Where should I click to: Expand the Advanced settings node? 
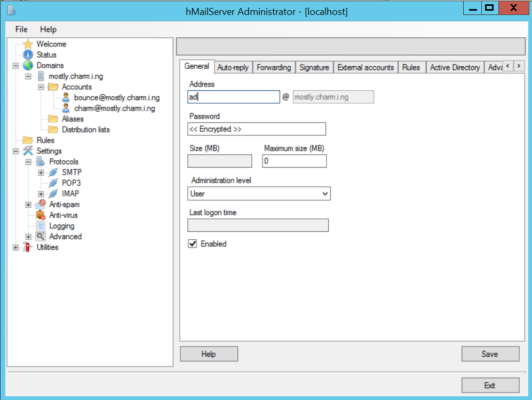(x=28, y=237)
